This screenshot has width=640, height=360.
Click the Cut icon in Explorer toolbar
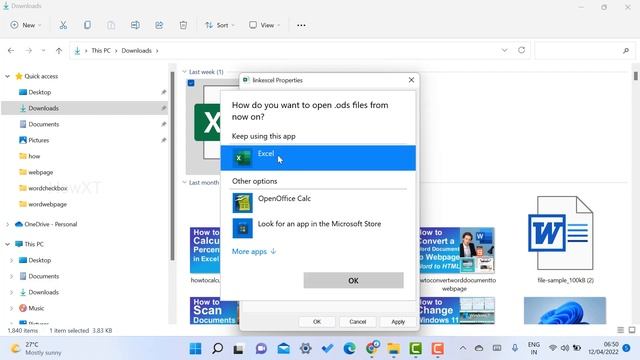63,25
